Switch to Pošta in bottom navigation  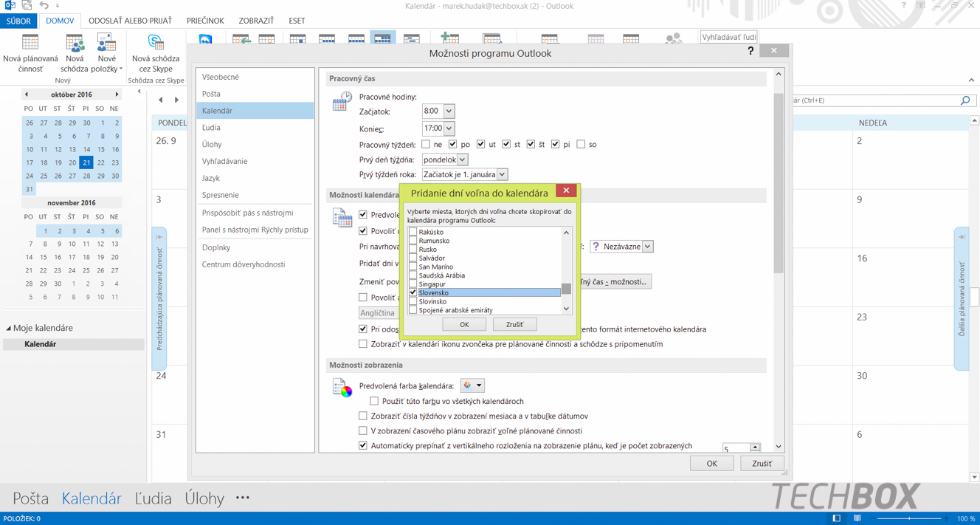tap(30, 498)
